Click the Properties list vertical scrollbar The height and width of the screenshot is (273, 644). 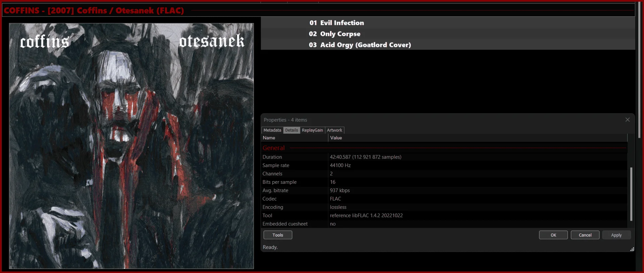631,194
